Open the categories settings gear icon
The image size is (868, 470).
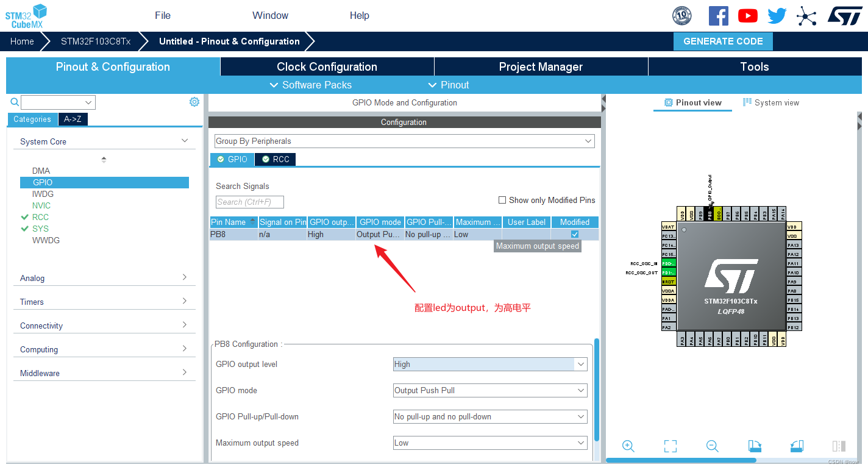(194, 102)
